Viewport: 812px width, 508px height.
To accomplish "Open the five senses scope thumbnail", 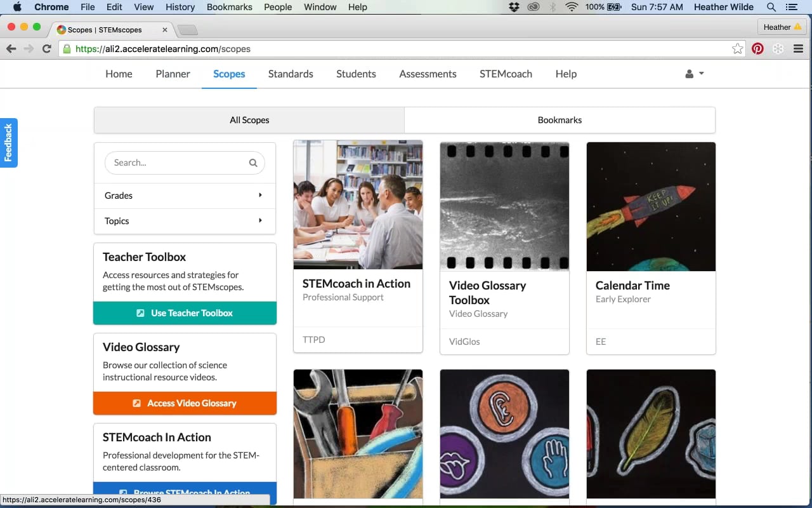I will point(504,434).
